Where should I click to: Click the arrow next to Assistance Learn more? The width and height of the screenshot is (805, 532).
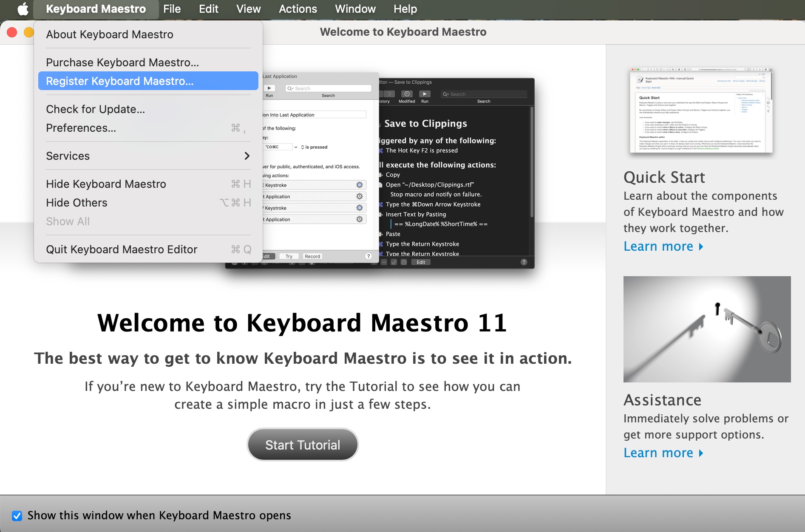[x=701, y=453]
